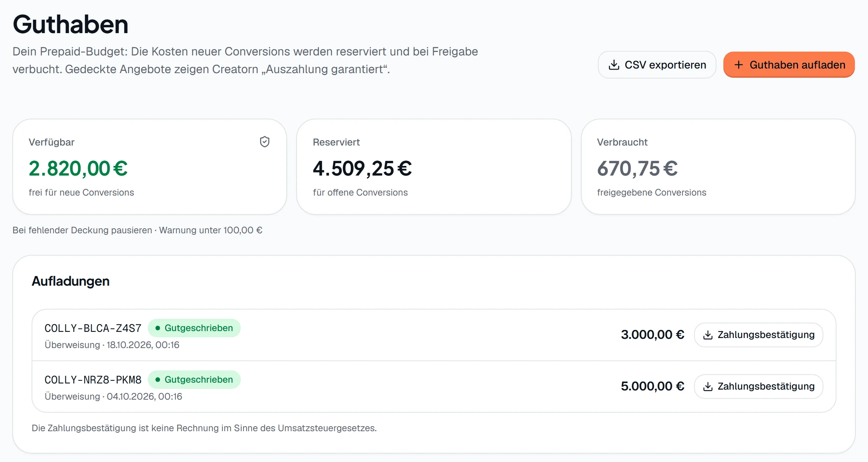Click the Gutgeschrieben badge of COLLY-NRZ8-PKM8
Viewport: 868px width, 462px height.
(194, 380)
